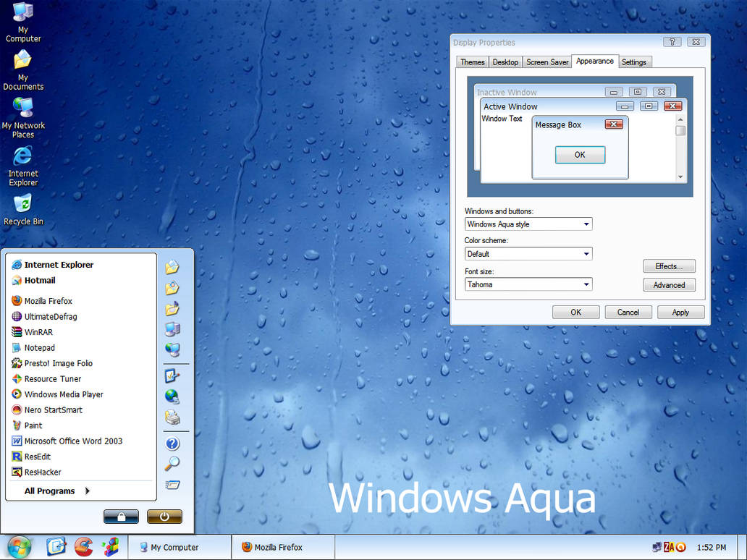Click Apply in Display Properties
This screenshot has width=747, height=560.
(x=680, y=313)
